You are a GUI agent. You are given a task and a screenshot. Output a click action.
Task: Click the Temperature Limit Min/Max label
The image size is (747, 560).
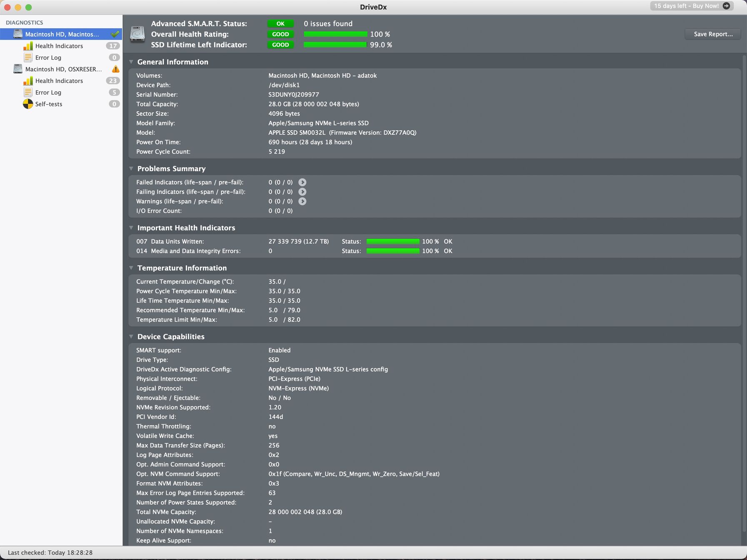click(x=177, y=320)
